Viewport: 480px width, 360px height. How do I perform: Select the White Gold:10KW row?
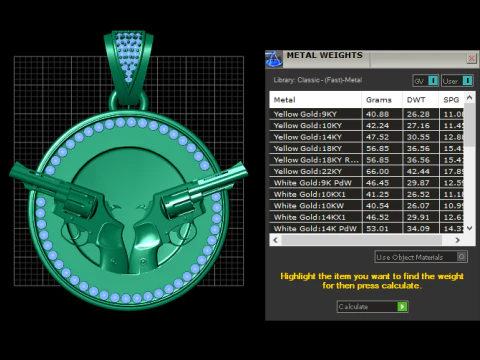tap(367, 205)
